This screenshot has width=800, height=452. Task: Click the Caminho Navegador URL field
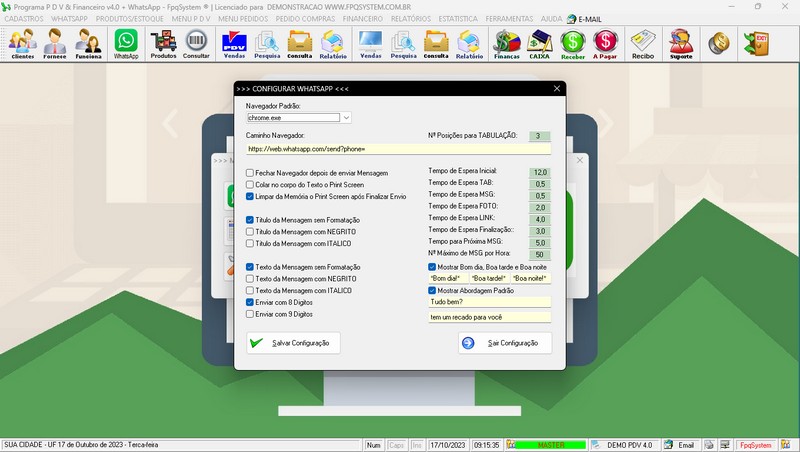click(x=398, y=149)
